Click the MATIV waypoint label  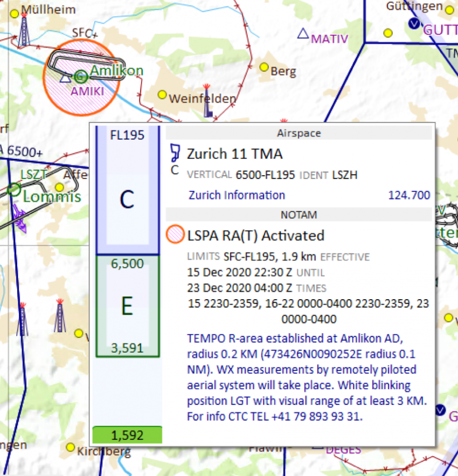click(x=330, y=39)
